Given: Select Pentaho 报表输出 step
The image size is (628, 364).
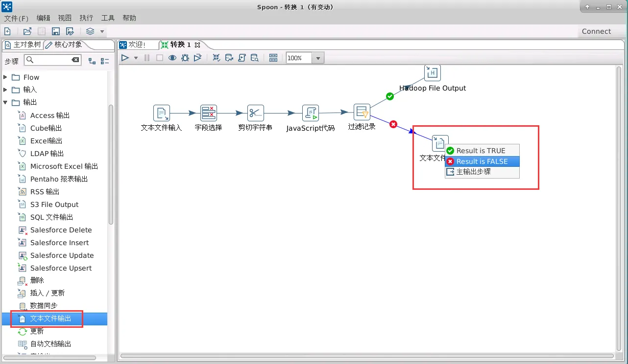Looking at the screenshot, I should 59,179.
